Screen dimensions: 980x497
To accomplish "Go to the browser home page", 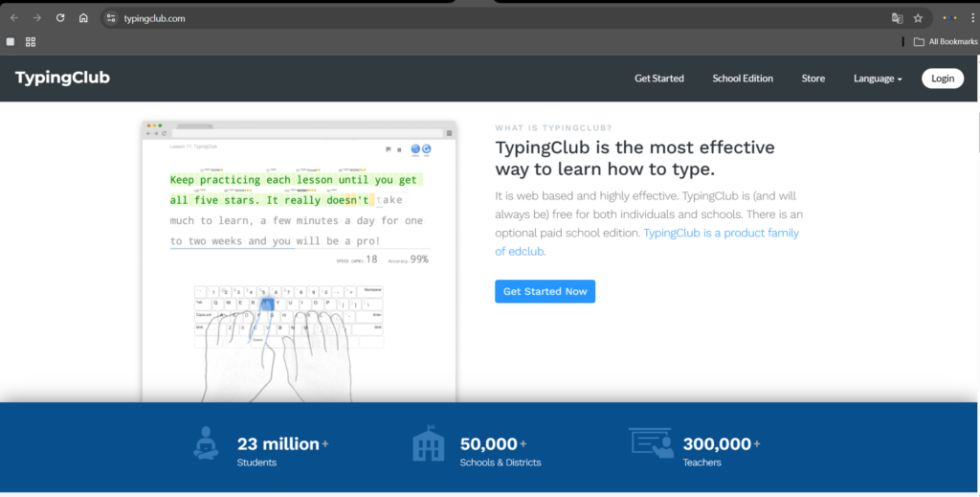I will click(83, 18).
